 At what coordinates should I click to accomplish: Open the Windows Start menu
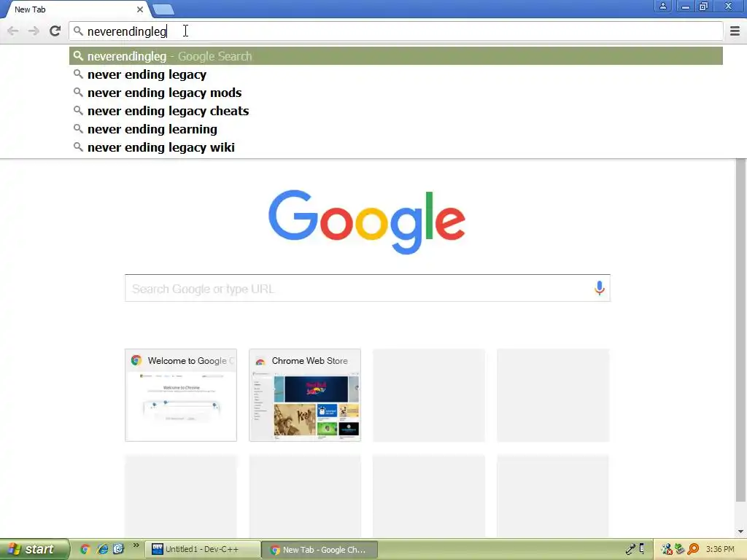tap(34, 549)
